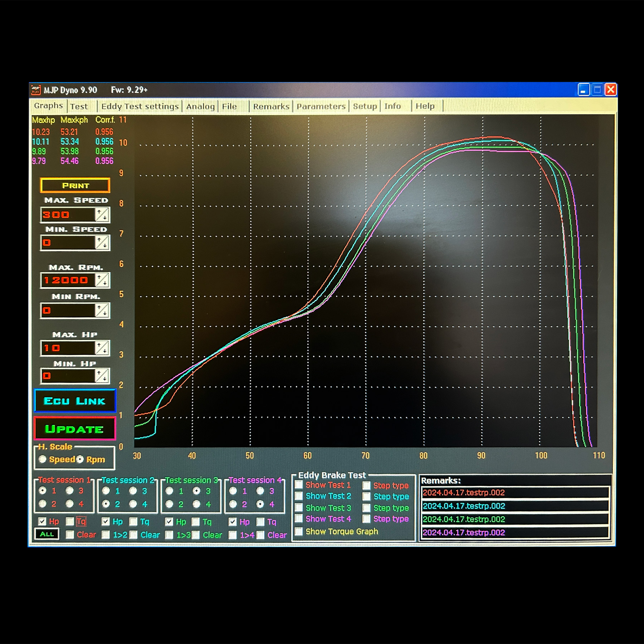Click the Max. Hp stepper arrows
The image size is (644, 644).
coord(102,348)
